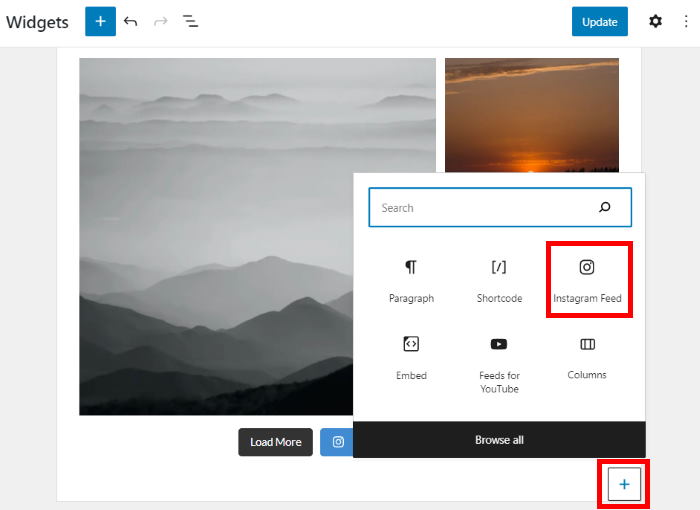Add the Instagram Feed block
The image size is (700, 510).
coord(587,281)
